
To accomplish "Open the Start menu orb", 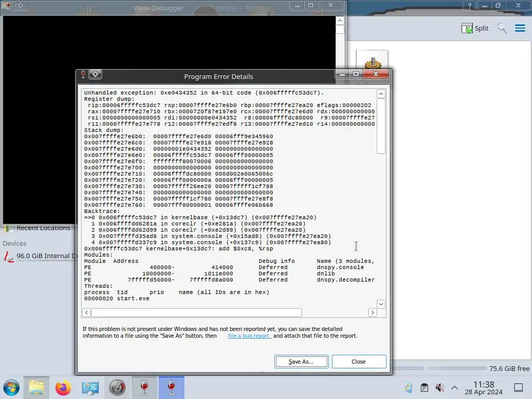I will click(11, 388).
